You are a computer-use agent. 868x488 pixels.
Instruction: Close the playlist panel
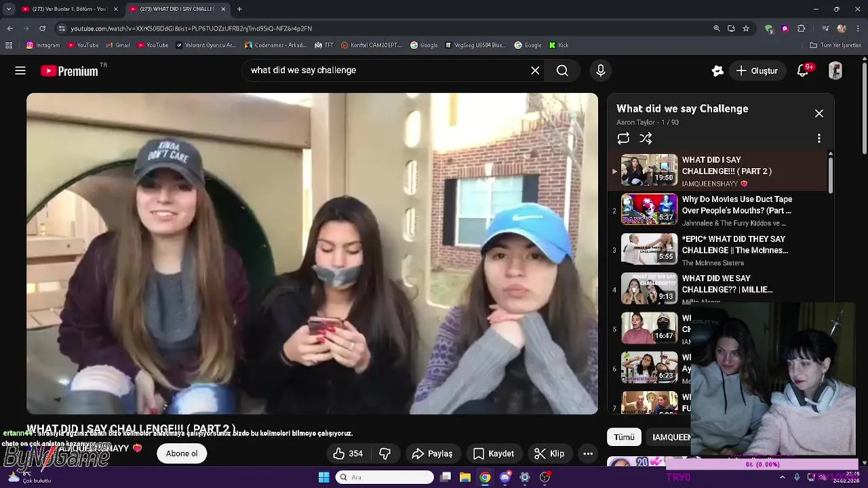[819, 113]
